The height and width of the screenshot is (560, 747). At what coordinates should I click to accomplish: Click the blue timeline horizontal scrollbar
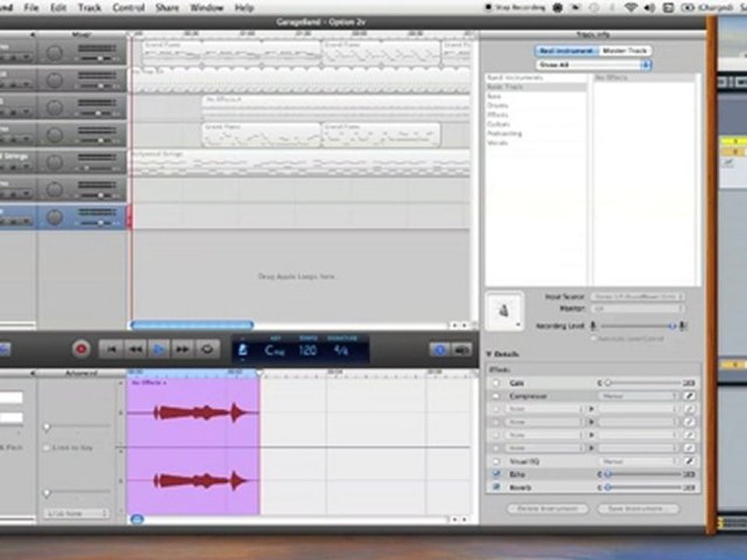tap(191, 325)
